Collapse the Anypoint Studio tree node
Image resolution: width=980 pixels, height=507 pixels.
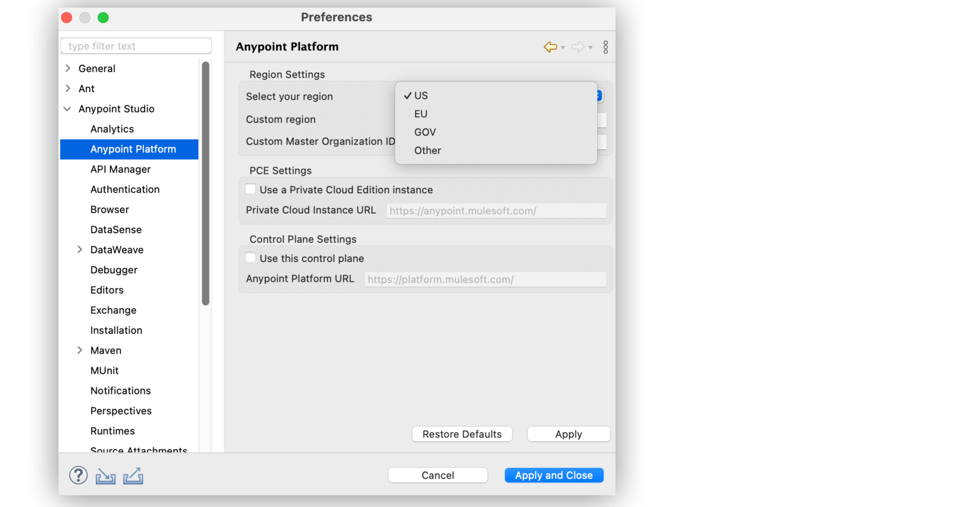[x=68, y=109]
